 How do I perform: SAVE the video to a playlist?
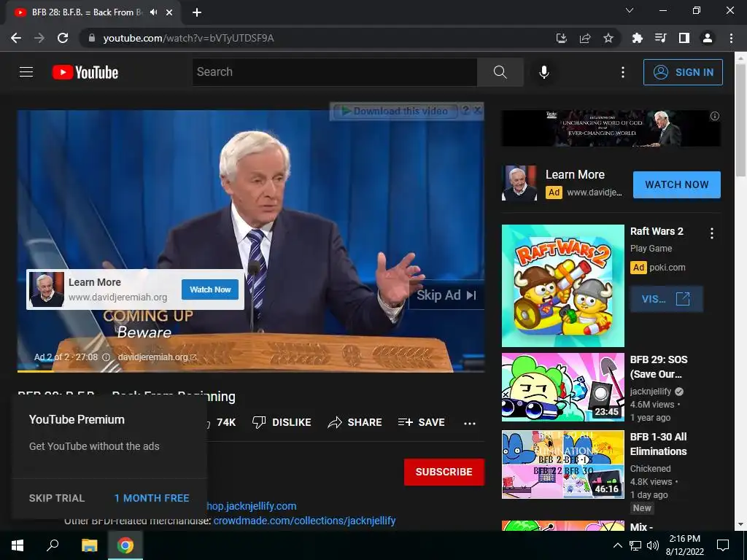tap(421, 422)
